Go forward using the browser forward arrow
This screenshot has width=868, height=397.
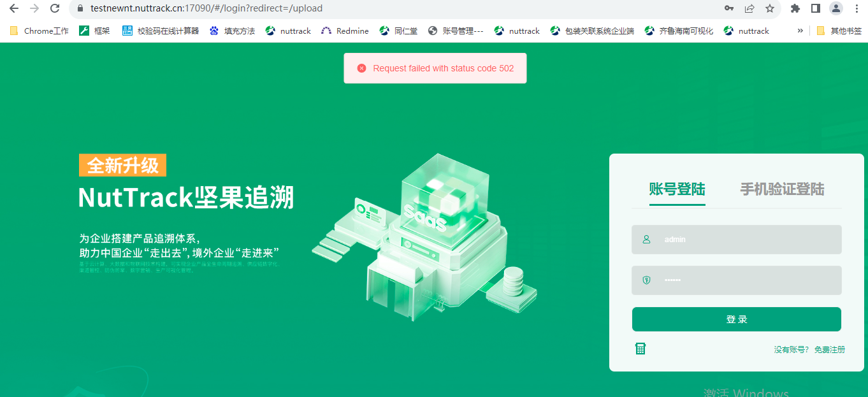[34, 8]
